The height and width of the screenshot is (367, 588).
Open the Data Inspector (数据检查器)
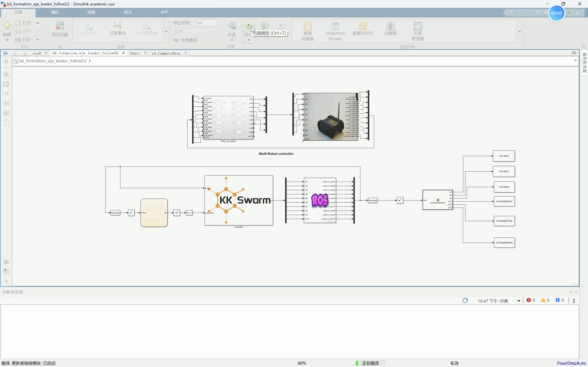click(308, 31)
